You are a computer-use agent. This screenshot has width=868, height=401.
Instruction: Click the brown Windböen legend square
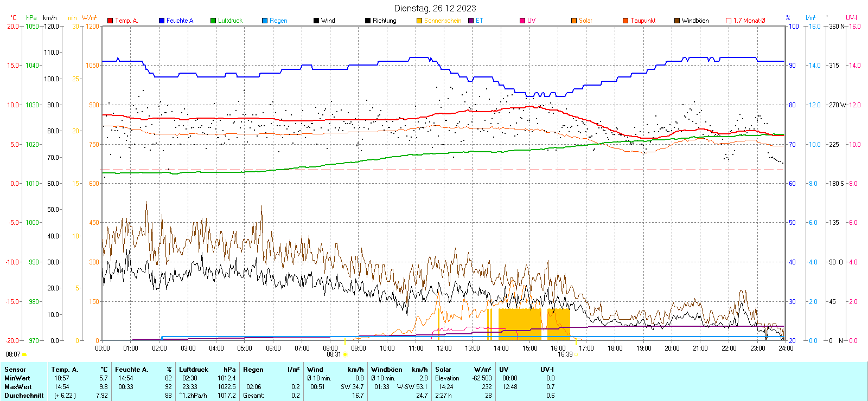pos(677,21)
